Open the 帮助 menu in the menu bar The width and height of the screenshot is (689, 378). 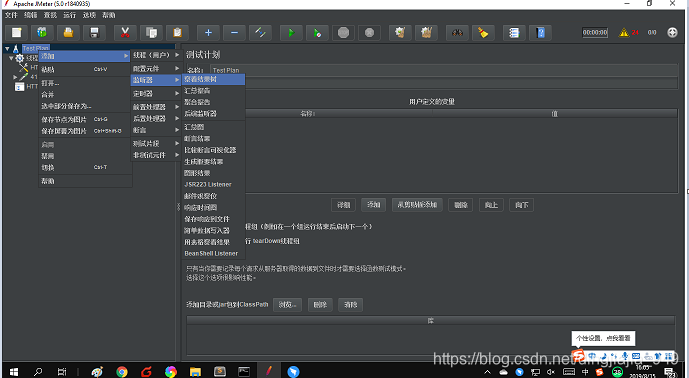coord(109,15)
